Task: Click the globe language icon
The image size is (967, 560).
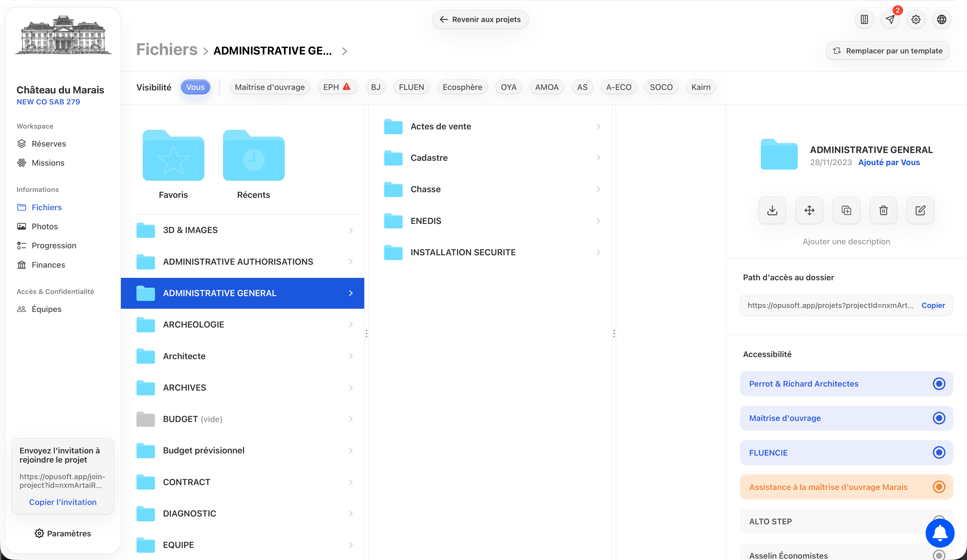Action: [x=941, y=20]
